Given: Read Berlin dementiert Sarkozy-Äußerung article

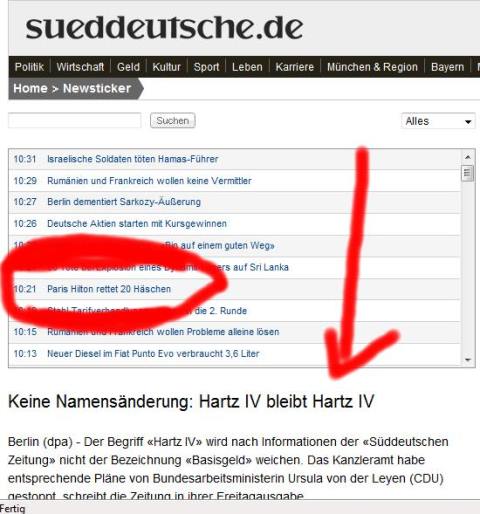Looking at the screenshot, I should pos(124,202).
